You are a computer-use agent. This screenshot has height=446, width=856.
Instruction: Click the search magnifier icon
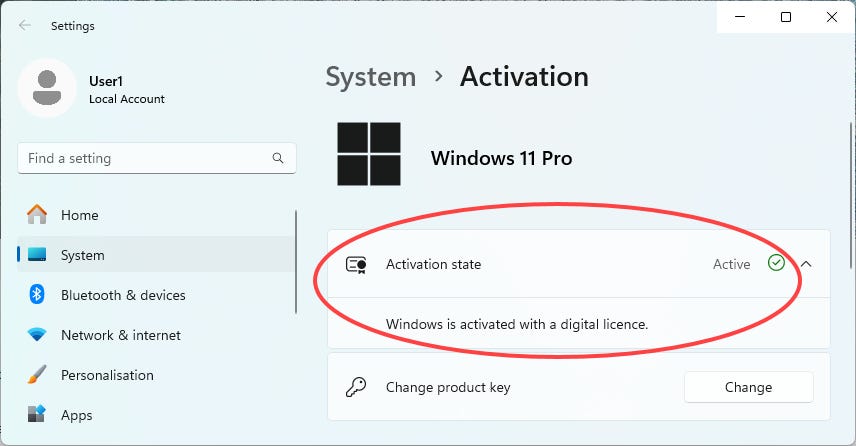[278, 158]
